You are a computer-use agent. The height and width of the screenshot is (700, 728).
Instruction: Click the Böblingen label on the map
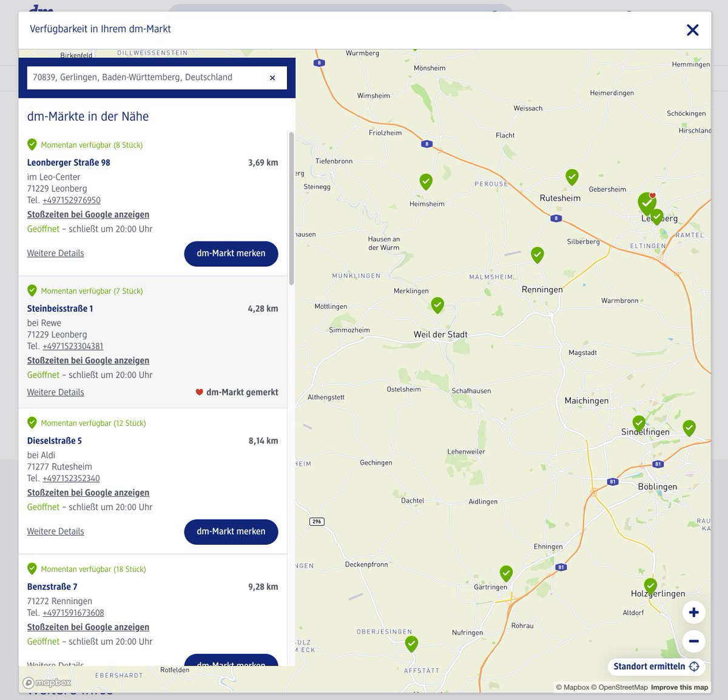coord(658,487)
